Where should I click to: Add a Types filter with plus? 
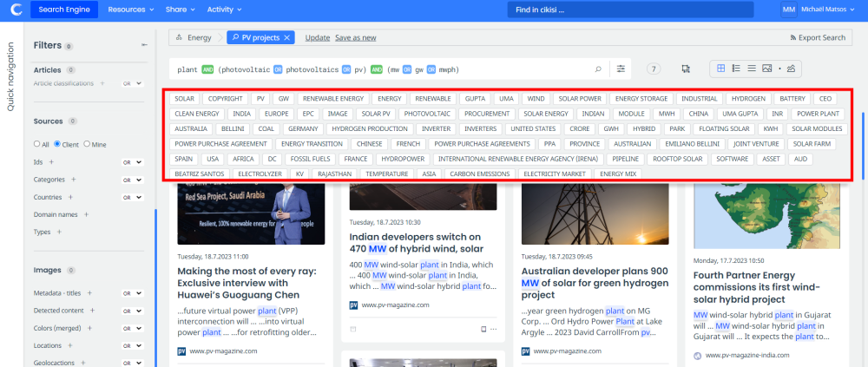pos(59,232)
